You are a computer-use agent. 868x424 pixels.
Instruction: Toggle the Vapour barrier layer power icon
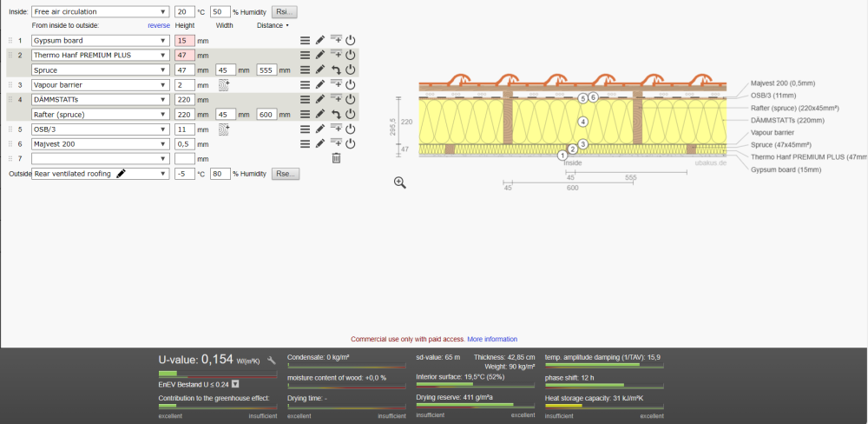pyautogui.click(x=350, y=85)
